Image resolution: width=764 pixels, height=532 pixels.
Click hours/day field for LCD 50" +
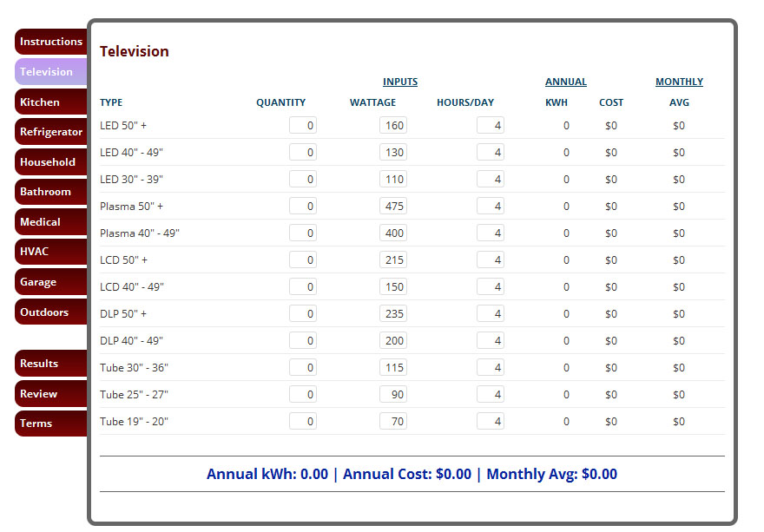point(491,260)
